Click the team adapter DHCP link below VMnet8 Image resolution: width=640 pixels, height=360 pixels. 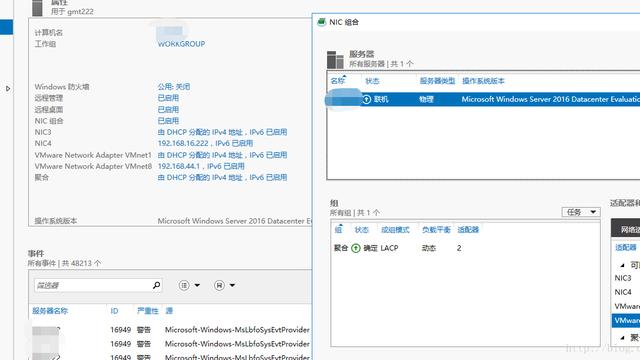[x=222, y=178]
